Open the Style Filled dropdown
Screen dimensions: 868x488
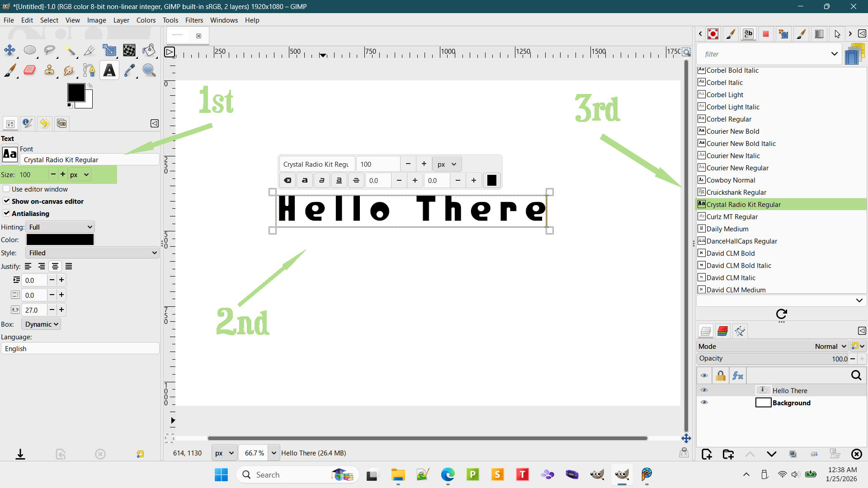(x=92, y=253)
